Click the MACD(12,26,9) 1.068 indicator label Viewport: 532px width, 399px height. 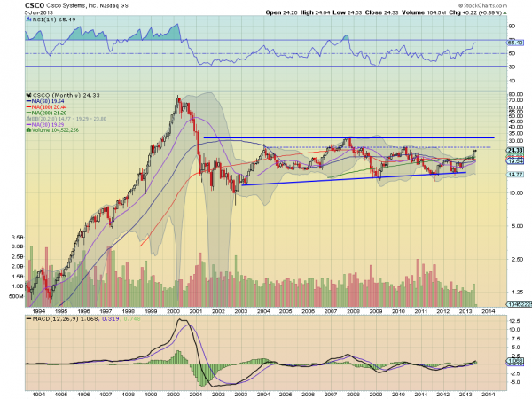pyautogui.click(x=62, y=319)
